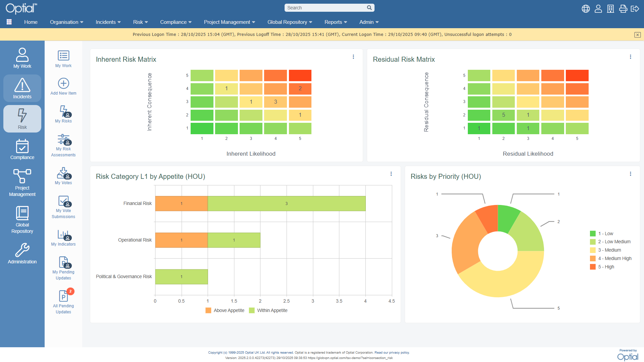Image resolution: width=644 pixels, height=362 pixels.
Task: Open the Home menu item
Action: [x=31, y=22]
